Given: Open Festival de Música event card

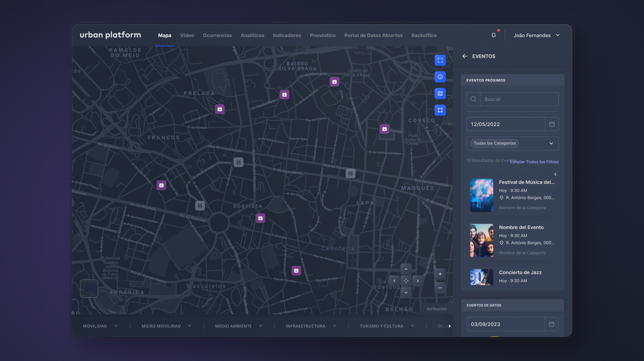Looking at the screenshot, I should (513, 195).
